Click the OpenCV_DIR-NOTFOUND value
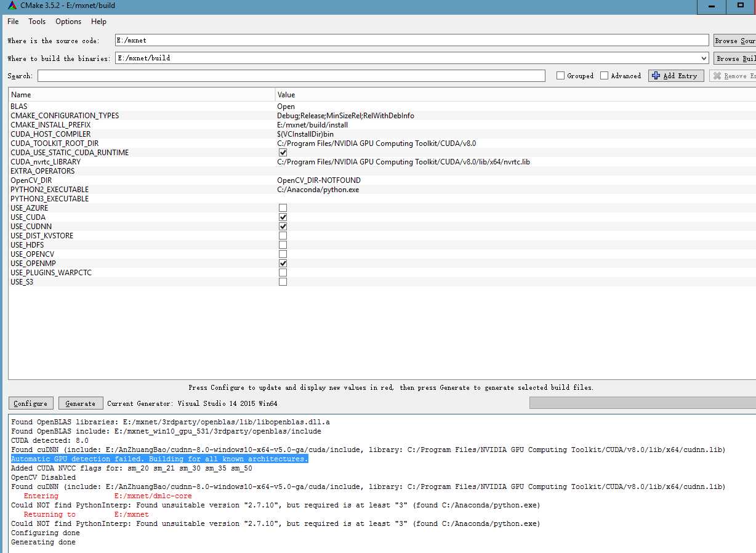 319,180
